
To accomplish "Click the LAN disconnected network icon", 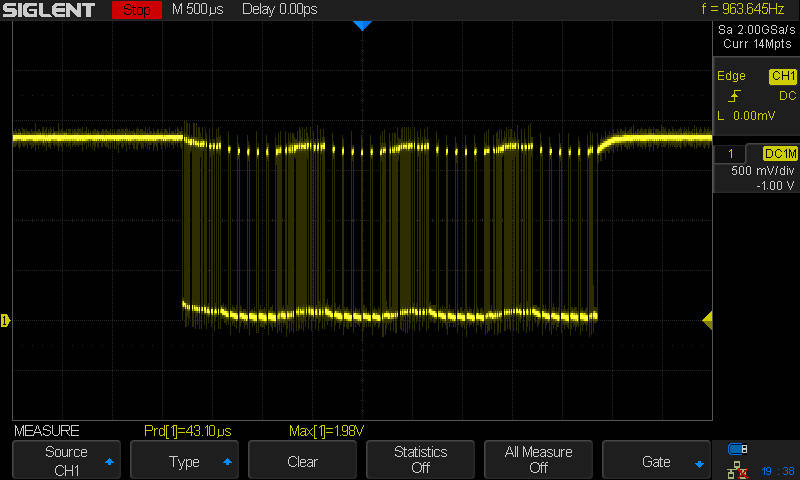I will 737,470.
